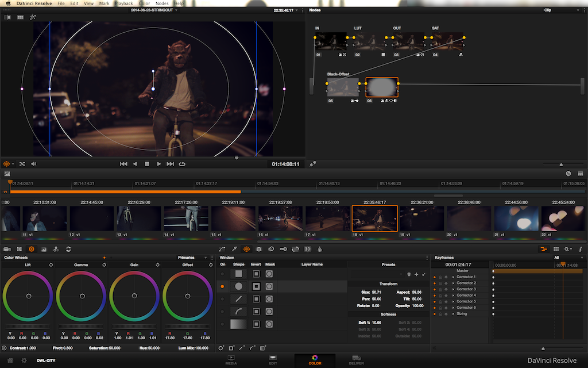Select the Color Wheels palette icon
588x368 pixels.
32,249
